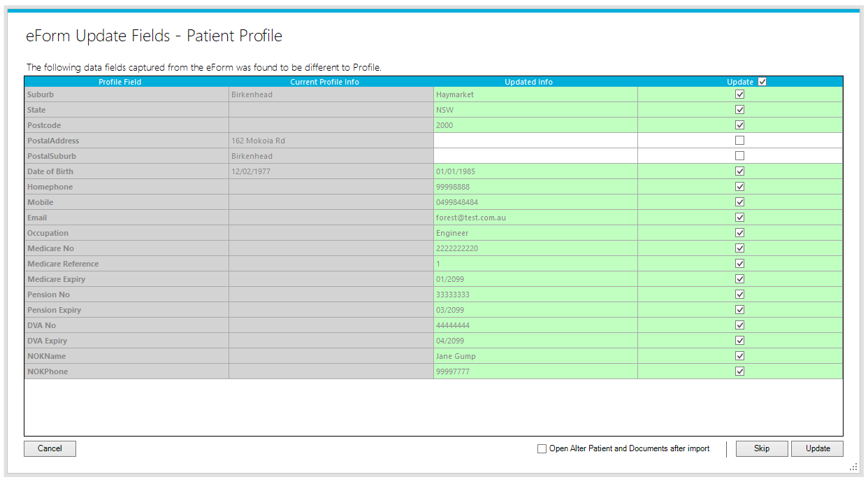
Task: Click the 162 Mokoia Rd current address cell
Action: pos(331,141)
